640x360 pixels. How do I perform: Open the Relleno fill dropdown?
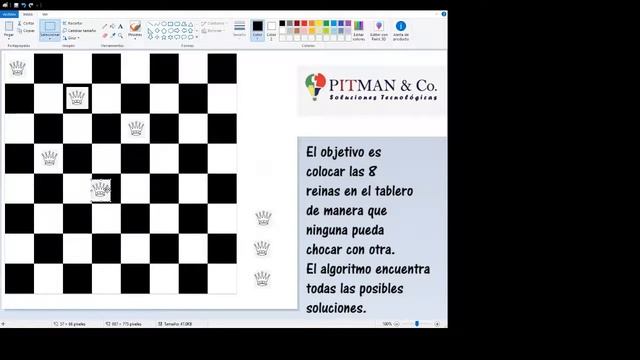click(212, 31)
